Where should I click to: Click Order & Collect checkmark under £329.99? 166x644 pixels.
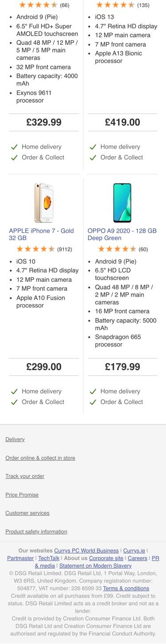[14, 158]
